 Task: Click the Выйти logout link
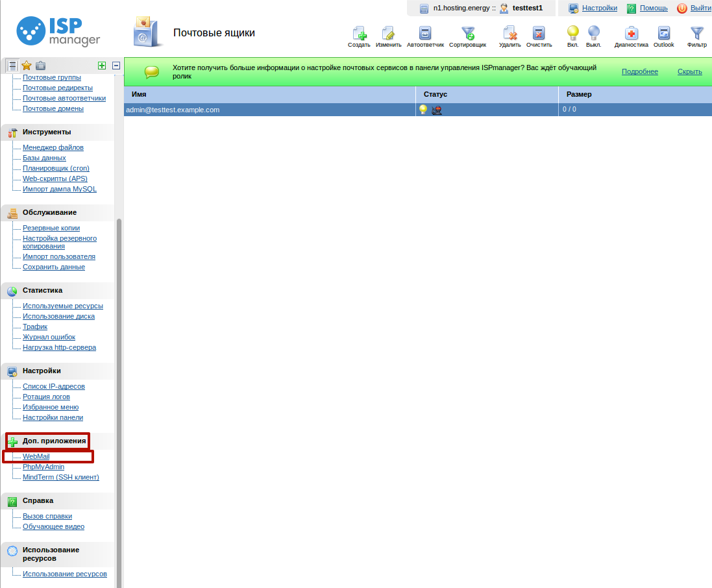tap(701, 8)
